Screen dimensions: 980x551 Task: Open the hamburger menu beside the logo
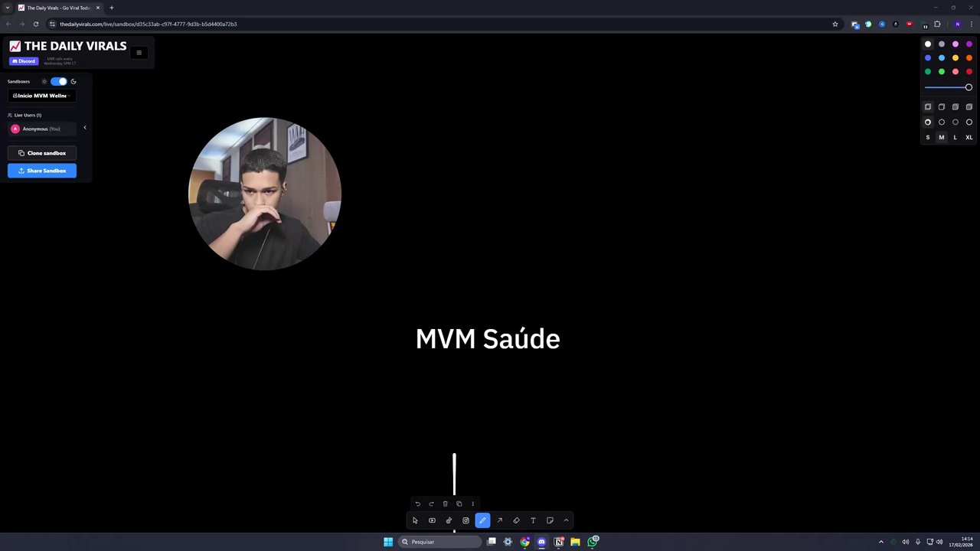(139, 53)
